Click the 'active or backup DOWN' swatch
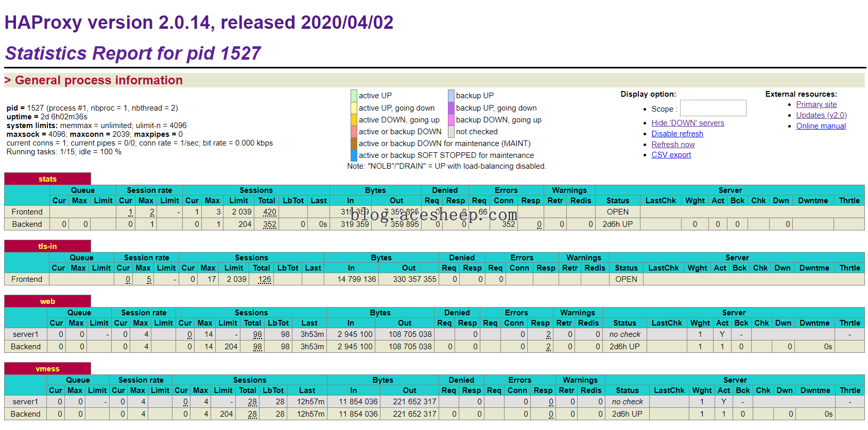Screen dimensions: 868x430 [354, 132]
